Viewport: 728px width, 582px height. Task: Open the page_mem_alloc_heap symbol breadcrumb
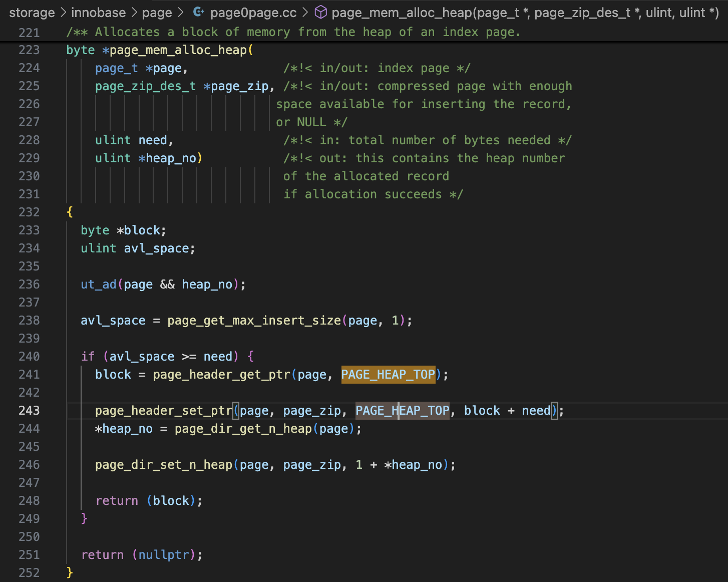tap(525, 13)
